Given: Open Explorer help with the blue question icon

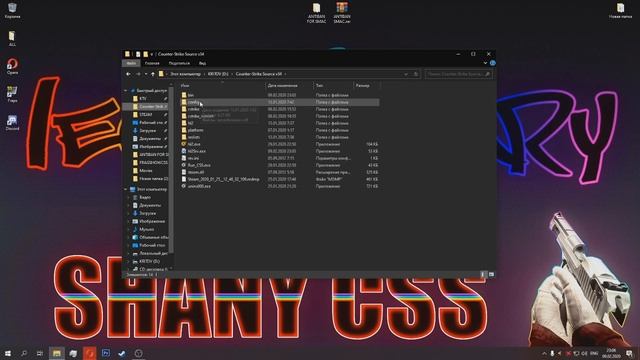Looking at the screenshot, I should pyautogui.click(x=493, y=63).
